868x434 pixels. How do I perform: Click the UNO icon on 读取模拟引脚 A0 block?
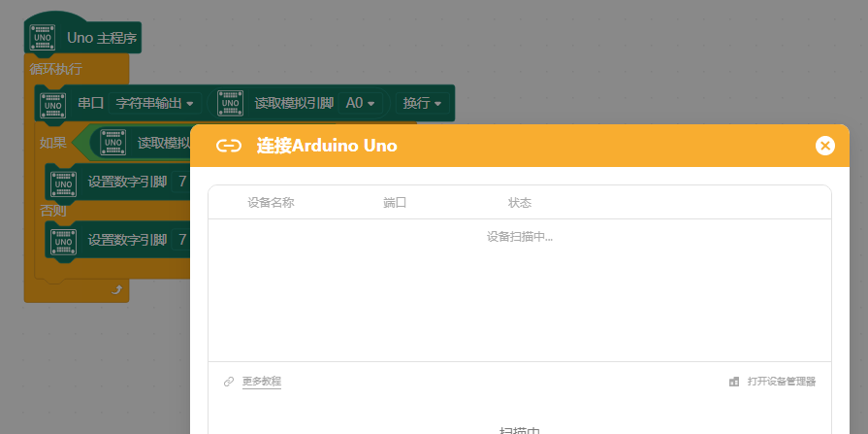(x=230, y=103)
